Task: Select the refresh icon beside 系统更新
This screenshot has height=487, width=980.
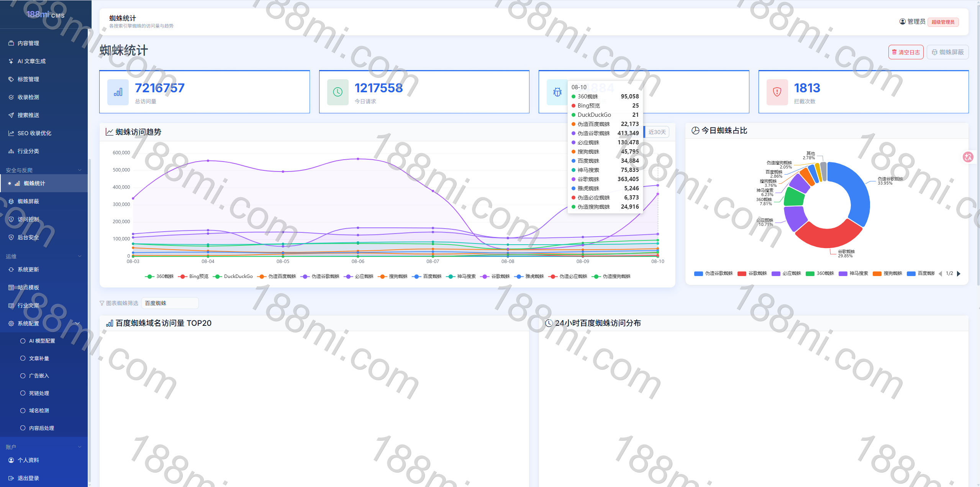Action: coord(11,270)
